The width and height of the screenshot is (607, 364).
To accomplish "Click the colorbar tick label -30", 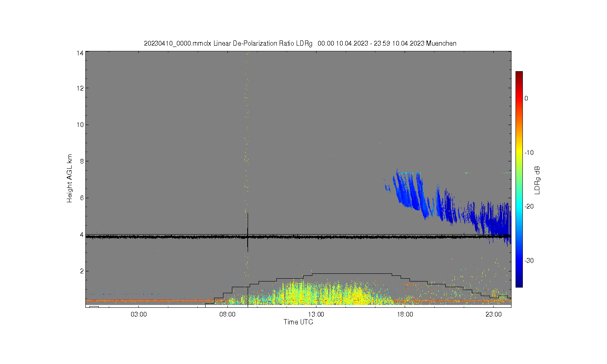I will click(529, 260).
